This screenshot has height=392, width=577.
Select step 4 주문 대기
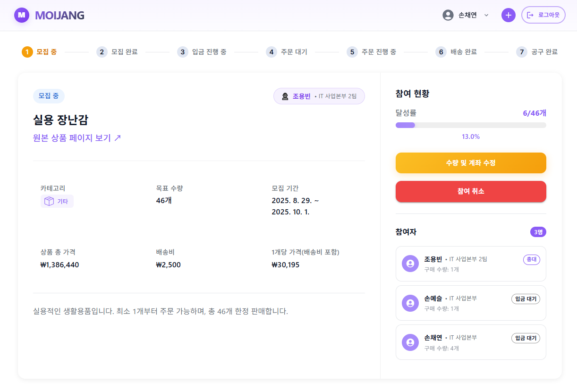287,52
